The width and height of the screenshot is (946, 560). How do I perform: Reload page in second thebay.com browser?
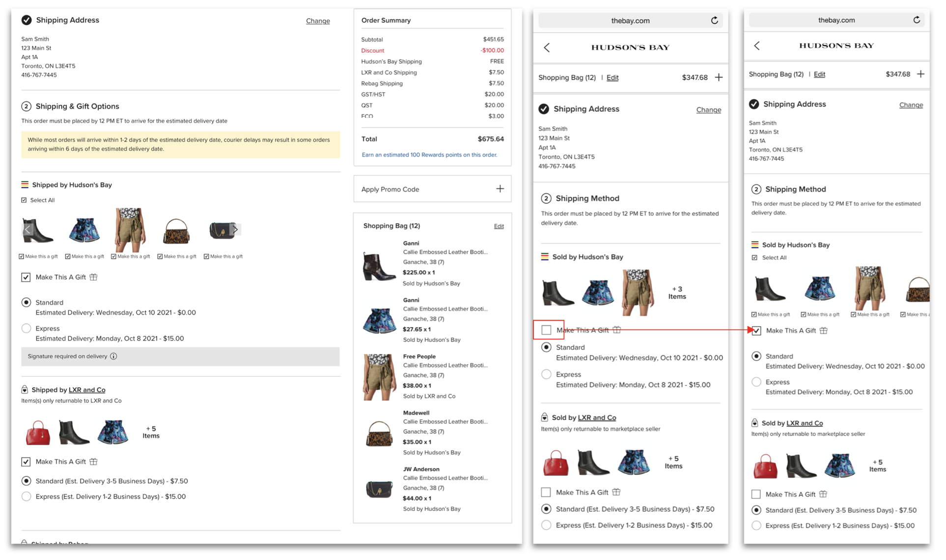916,20
